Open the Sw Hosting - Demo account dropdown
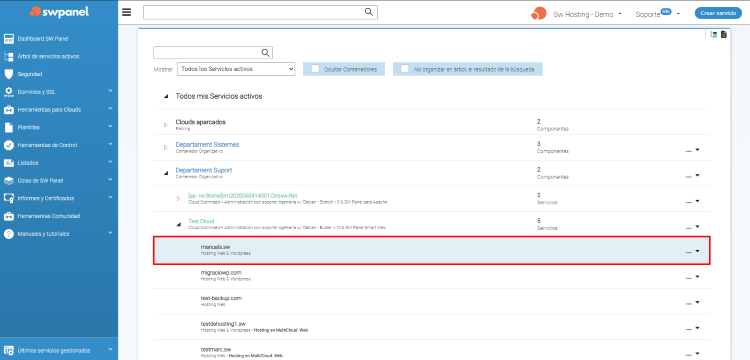 620,14
